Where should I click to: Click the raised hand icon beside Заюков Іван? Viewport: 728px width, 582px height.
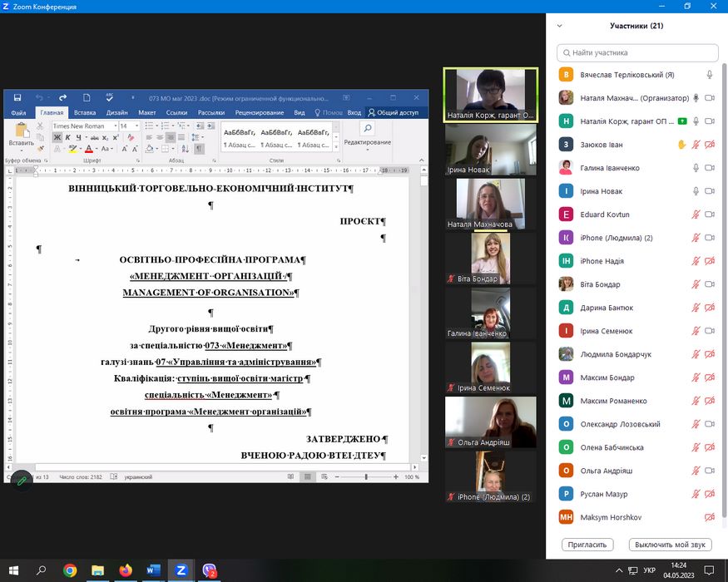(681, 145)
